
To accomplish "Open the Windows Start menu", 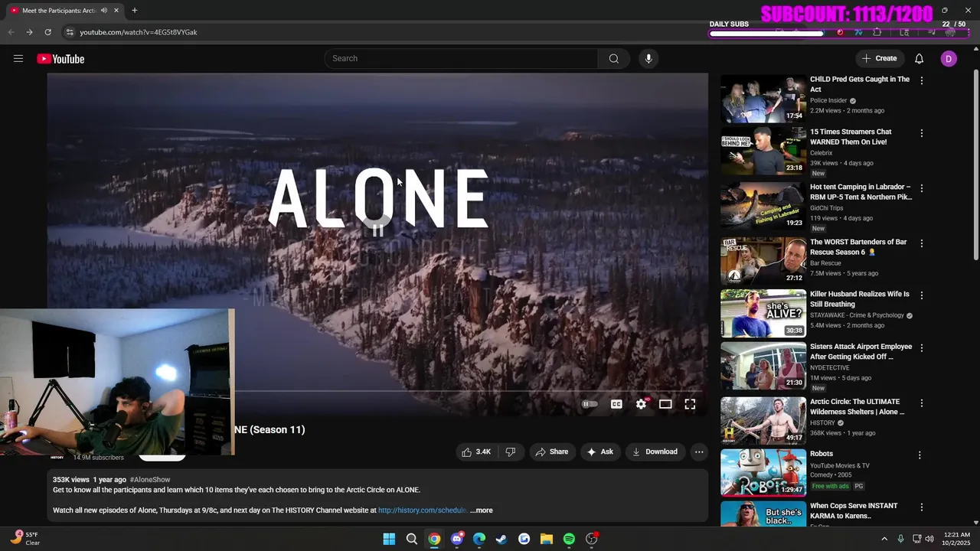I will 389,540.
